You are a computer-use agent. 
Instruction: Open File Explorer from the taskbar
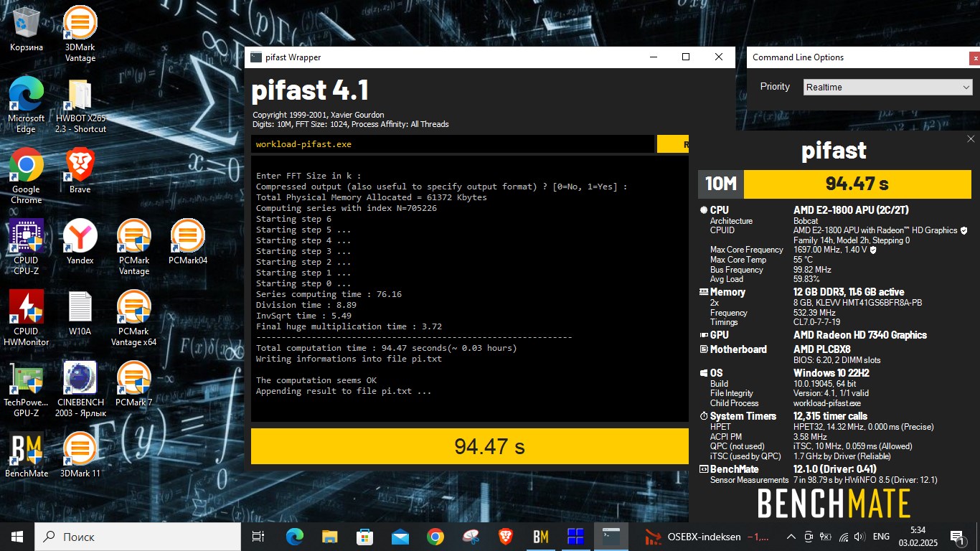coord(329,536)
